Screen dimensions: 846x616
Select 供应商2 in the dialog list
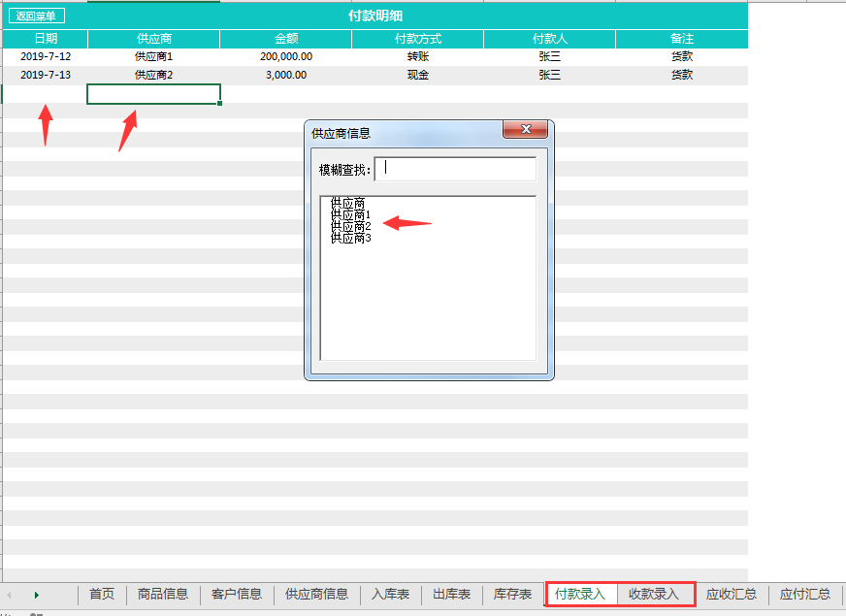350,227
